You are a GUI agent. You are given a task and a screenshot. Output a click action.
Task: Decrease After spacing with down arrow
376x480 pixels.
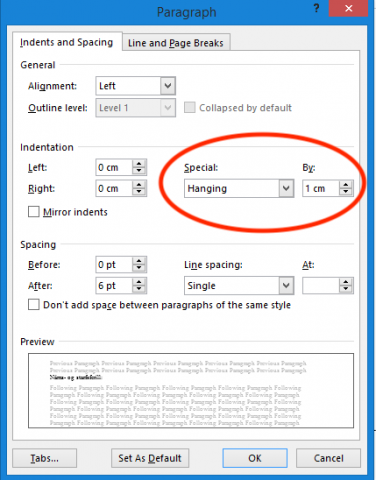[x=139, y=290]
